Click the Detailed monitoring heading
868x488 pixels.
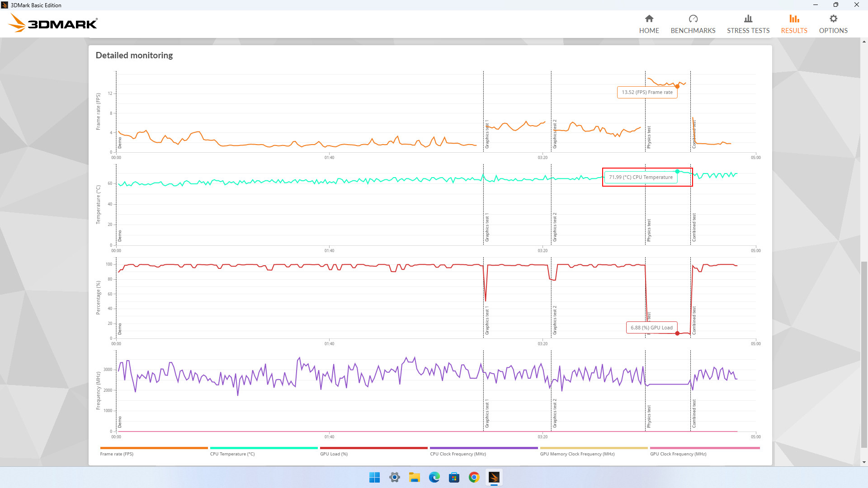pos(134,55)
